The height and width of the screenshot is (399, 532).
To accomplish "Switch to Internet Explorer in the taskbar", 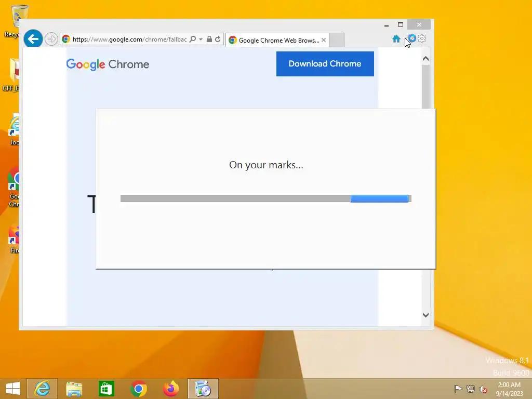I will pyautogui.click(x=42, y=389).
